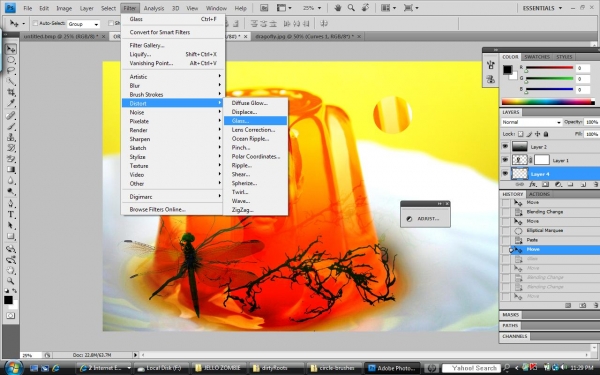
Task: Select the Elliptical Marquee tool
Action: pos(11,60)
